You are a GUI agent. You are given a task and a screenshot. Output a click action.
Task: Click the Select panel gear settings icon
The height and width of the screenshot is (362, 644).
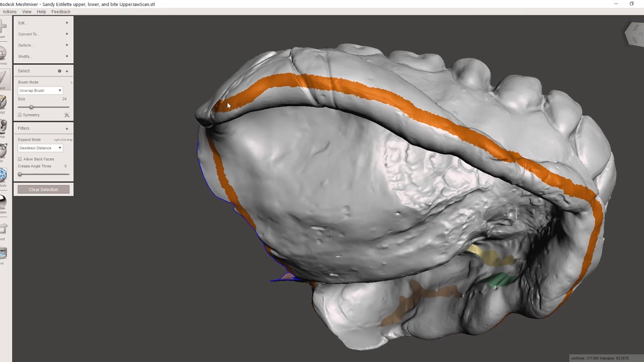point(59,71)
